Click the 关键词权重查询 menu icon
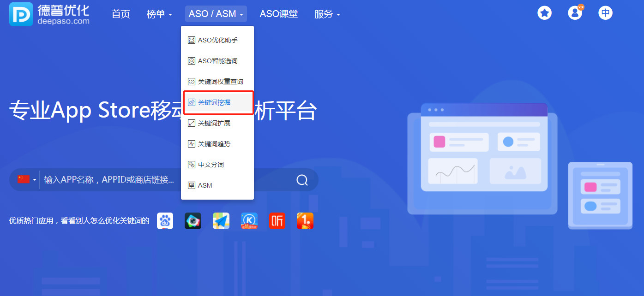644x296 pixels. click(192, 82)
